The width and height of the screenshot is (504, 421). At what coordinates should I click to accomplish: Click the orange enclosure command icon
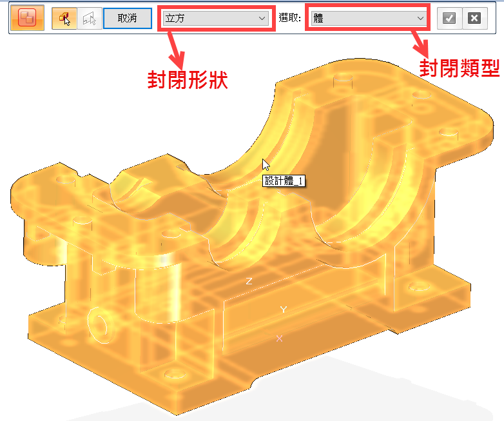(27, 17)
